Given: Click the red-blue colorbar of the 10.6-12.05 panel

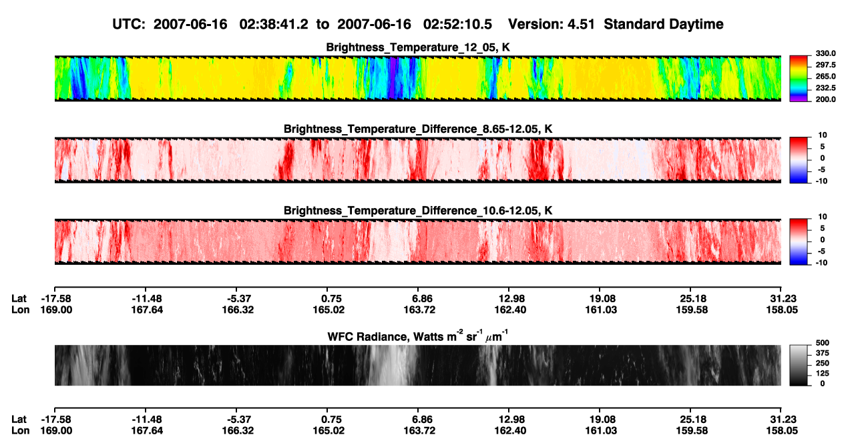Looking at the screenshot, I should pos(799,242).
